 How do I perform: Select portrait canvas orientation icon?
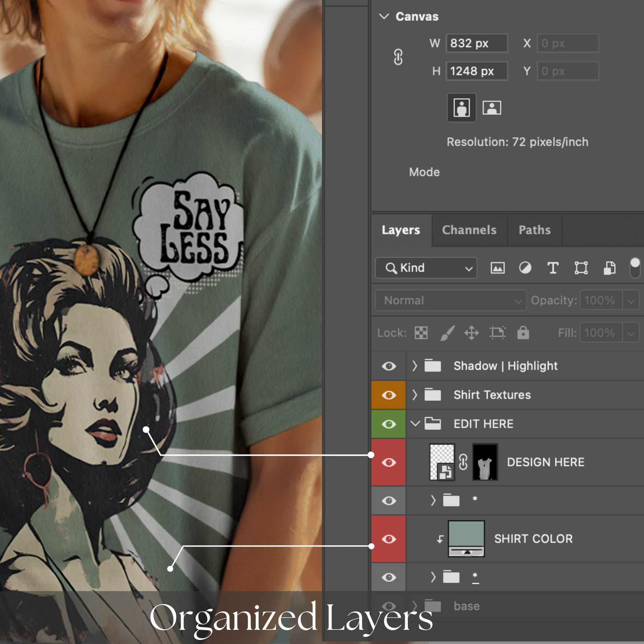[461, 108]
